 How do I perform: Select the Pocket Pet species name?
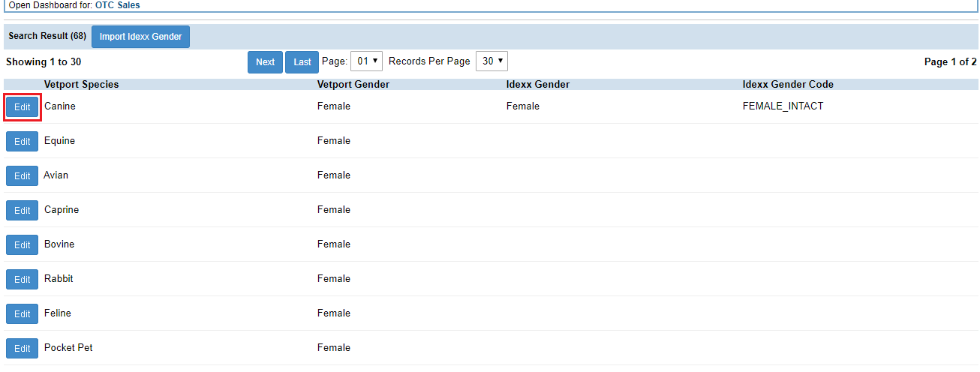point(68,348)
